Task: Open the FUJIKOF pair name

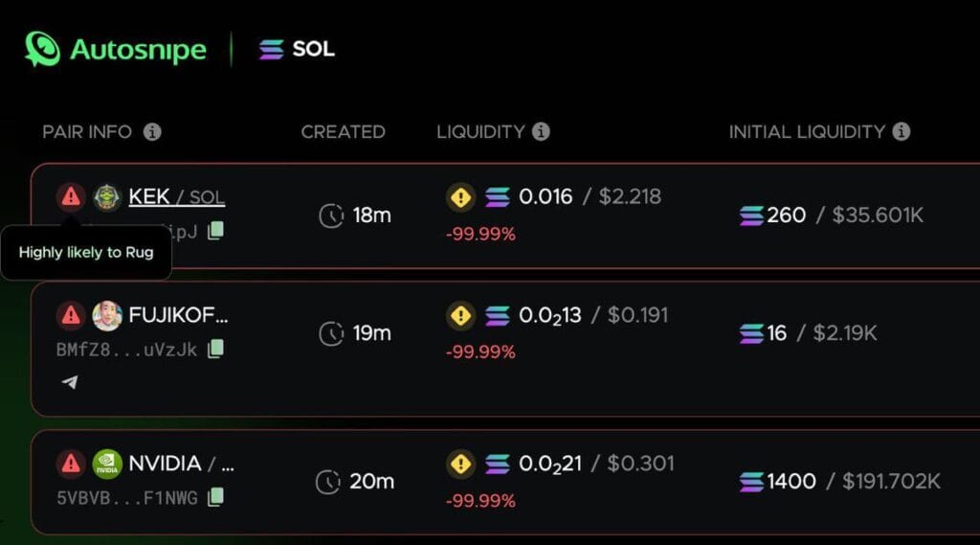Action: point(178,315)
